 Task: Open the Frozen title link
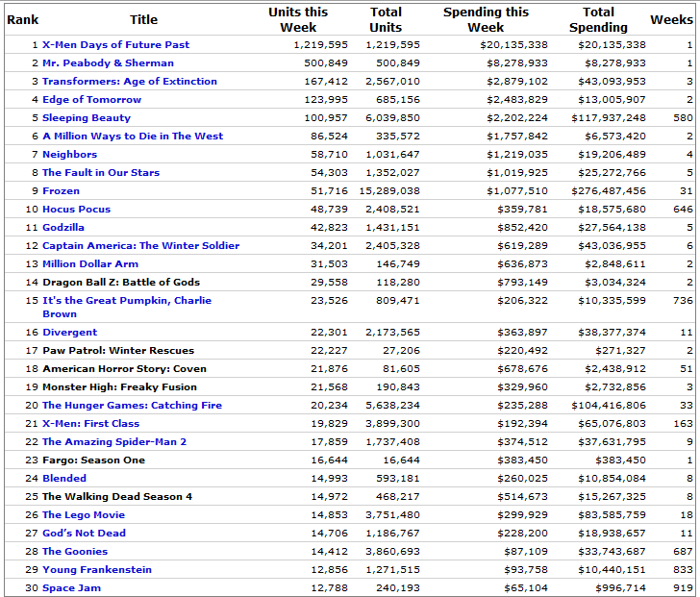(61, 191)
